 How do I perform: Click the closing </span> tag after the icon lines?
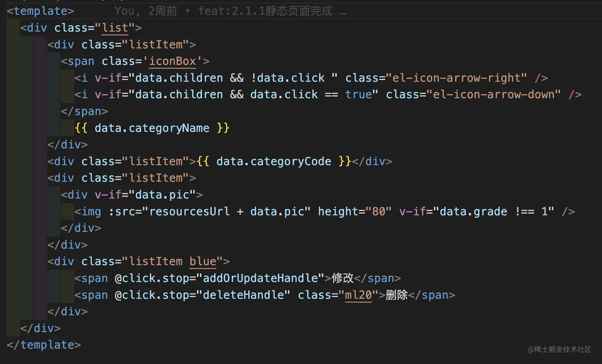[x=84, y=111]
